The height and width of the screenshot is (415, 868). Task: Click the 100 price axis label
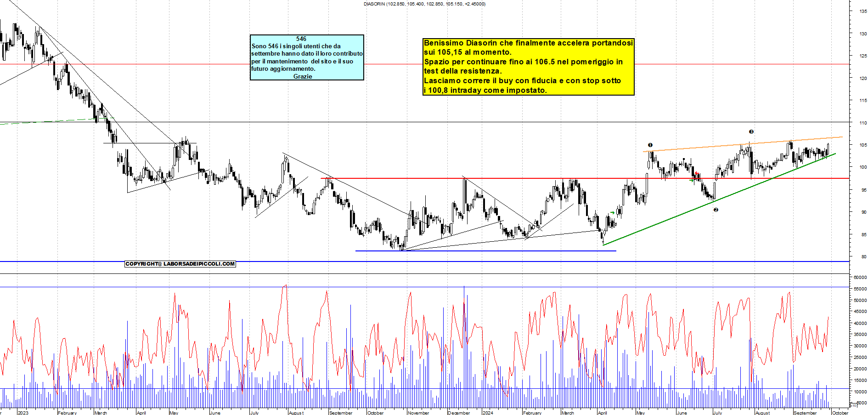tap(863, 167)
